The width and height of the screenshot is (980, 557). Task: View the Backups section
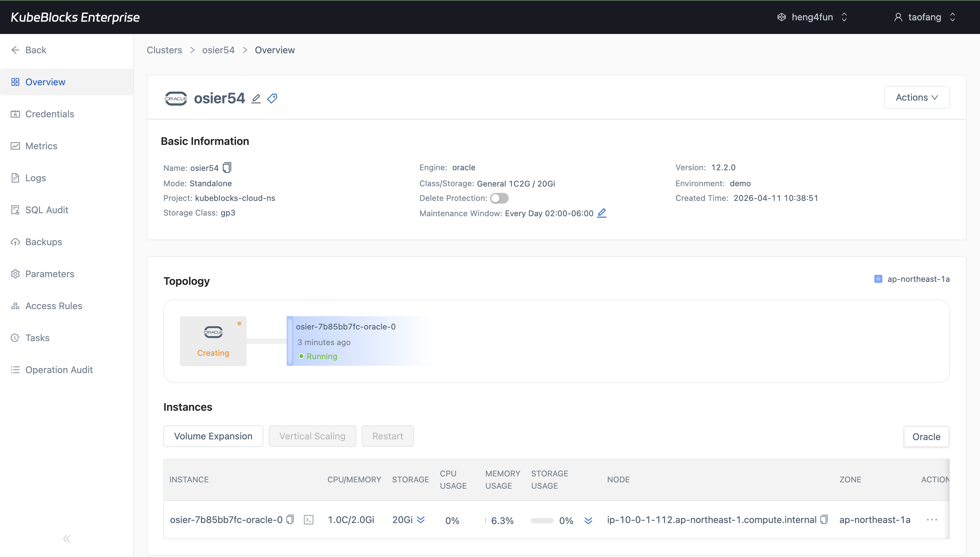[x=44, y=242]
